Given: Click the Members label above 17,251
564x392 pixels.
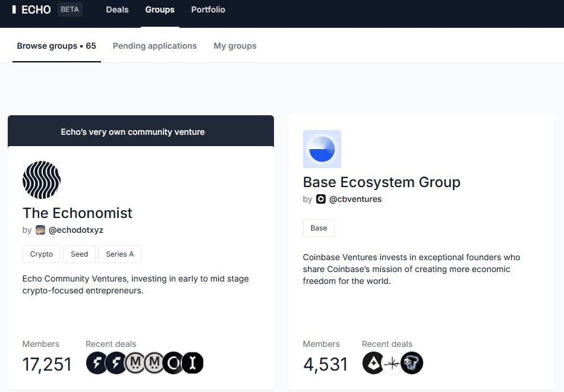Looking at the screenshot, I should [40, 344].
